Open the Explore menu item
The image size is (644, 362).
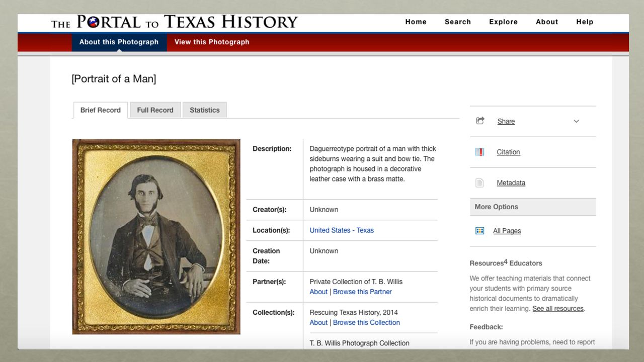coord(503,22)
